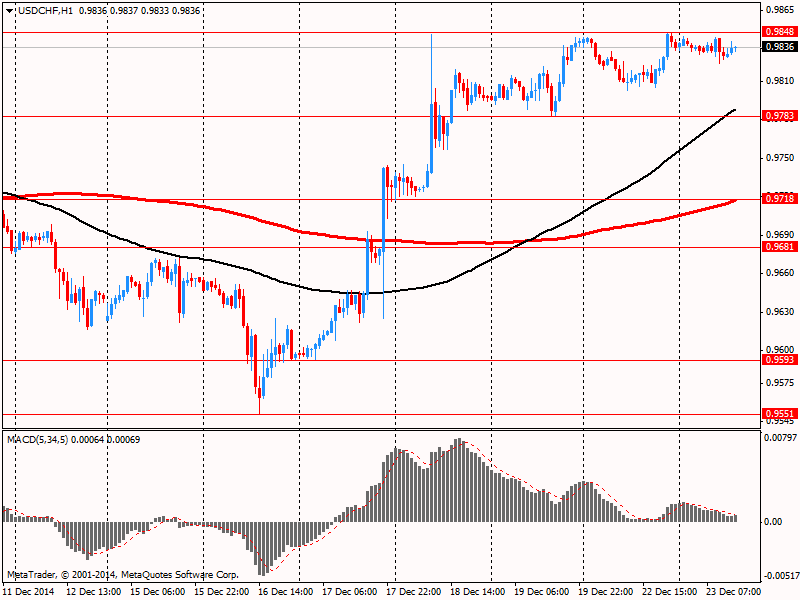Image resolution: width=800 pixels, height=600 pixels.
Task: Select the 0.9681 red price label
Action: 780,246
